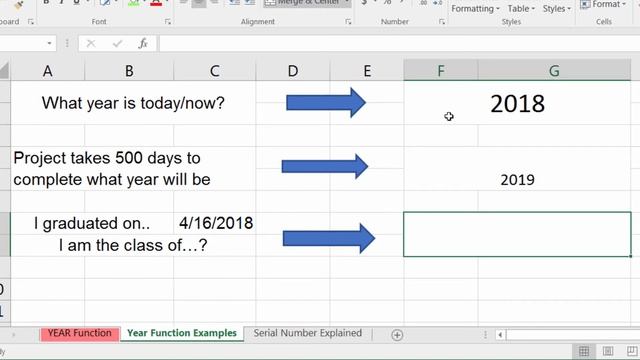Open the Table dropdown in Styles group
This screenshot has width=640, height=360.
click(521, 9)
